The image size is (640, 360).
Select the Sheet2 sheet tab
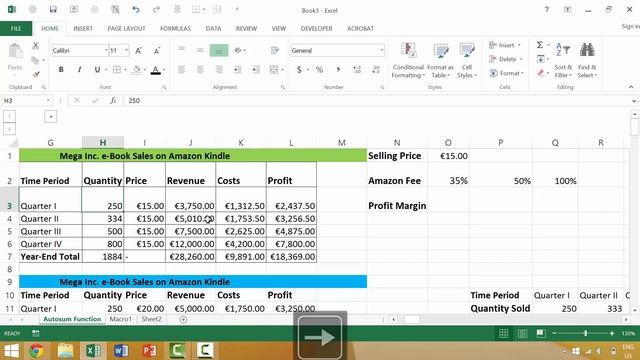(x=151, y=319)
